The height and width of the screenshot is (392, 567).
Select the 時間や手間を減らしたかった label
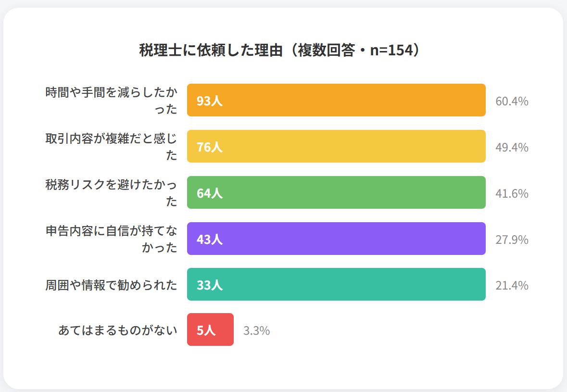[x=111, y=100]
